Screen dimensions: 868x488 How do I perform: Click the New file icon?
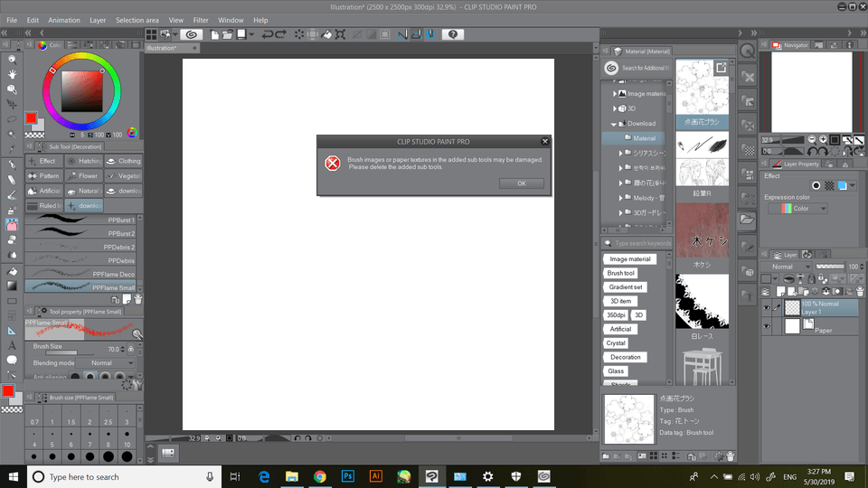(x=215, y=34)
